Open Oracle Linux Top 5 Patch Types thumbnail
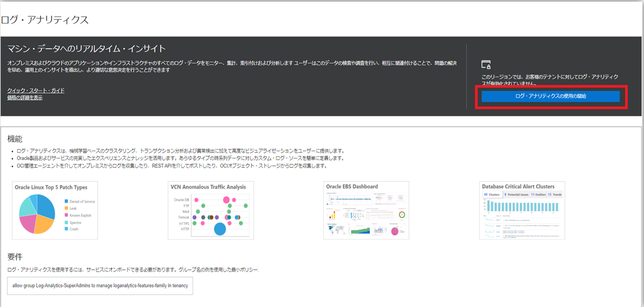 [x=55, y=210]
